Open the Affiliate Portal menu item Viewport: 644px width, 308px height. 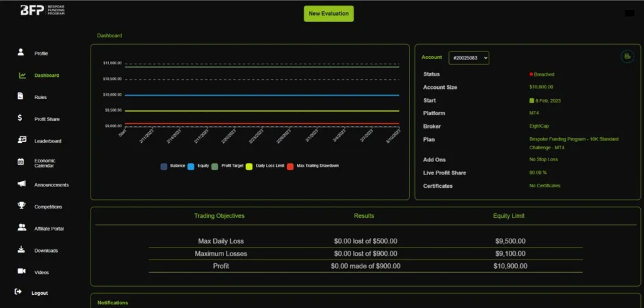tap(48, 229)
